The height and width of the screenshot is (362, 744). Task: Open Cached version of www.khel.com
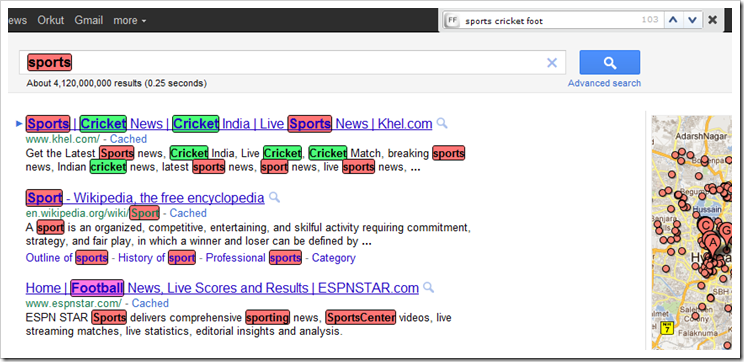click(129, 139)
